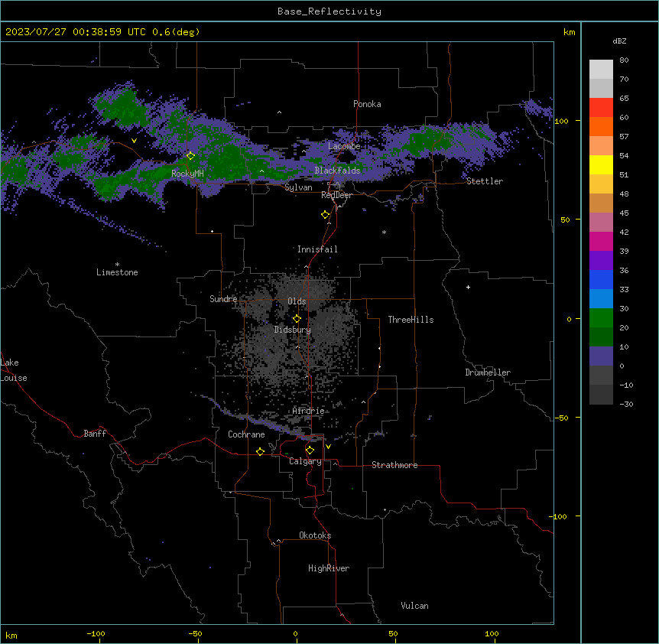The image size is (659, 644).
Task: Click the km unit label at top right
Action: (x=569, y=32)
